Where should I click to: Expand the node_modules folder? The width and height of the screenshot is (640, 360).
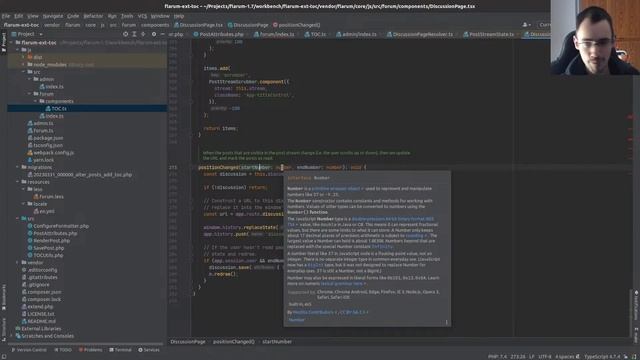(x=23, y=64)
